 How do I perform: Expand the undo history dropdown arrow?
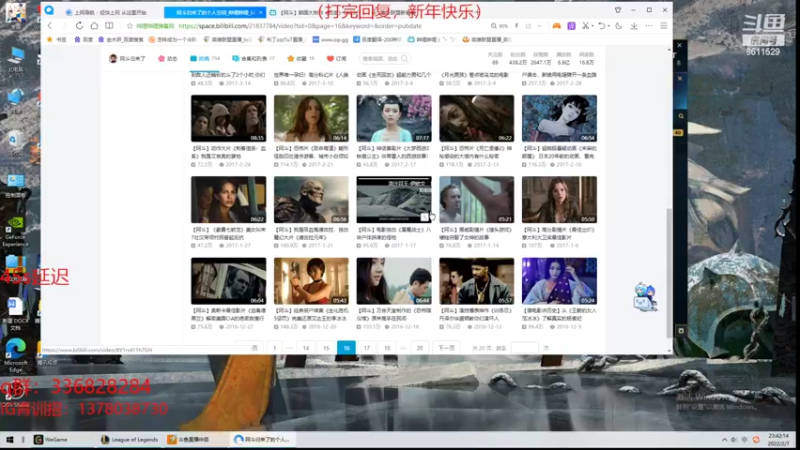(609, 26)
